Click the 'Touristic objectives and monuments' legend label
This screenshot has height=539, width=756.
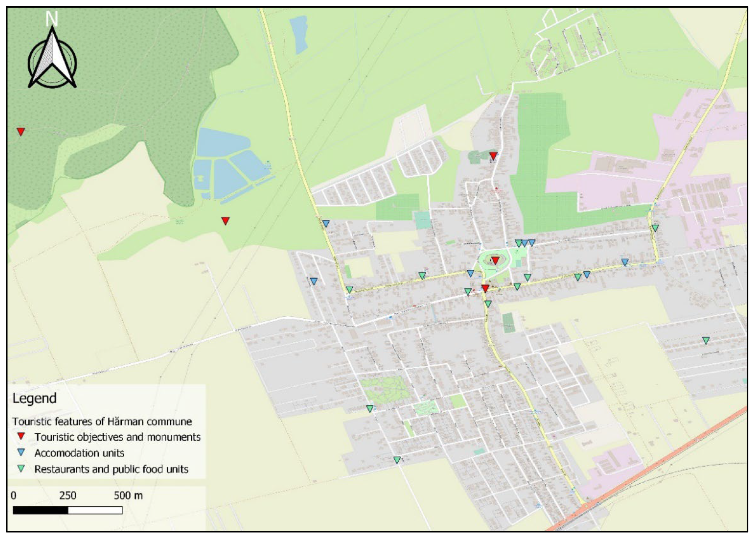(118, 437)
